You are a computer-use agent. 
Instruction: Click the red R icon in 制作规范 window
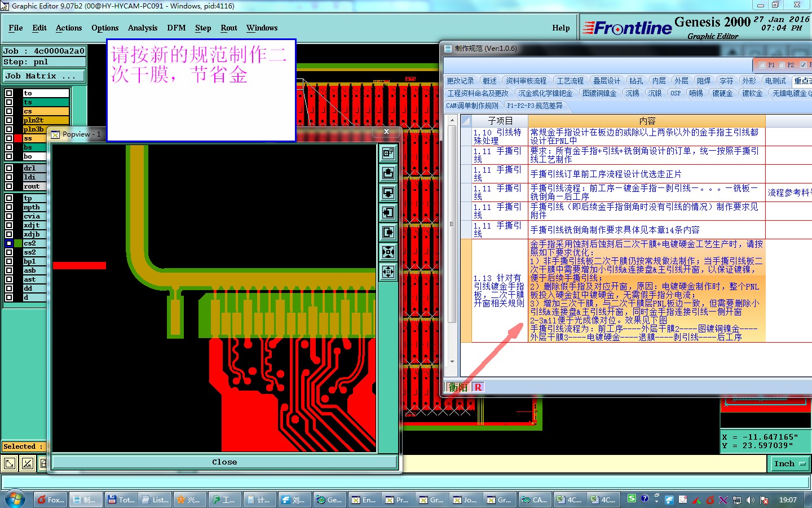click(x=478, y=387)
